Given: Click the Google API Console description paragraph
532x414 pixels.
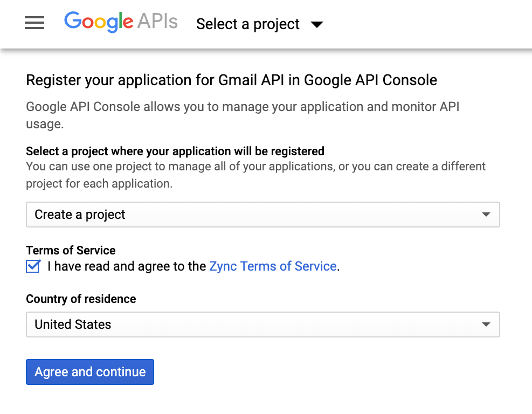Looking at the screenshot, I should point(243,107).
